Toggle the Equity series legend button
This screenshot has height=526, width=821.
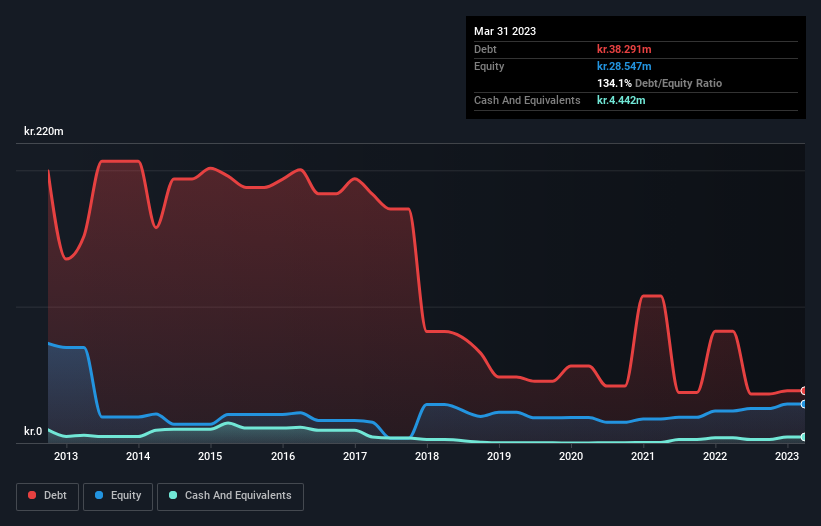point(118,496)
